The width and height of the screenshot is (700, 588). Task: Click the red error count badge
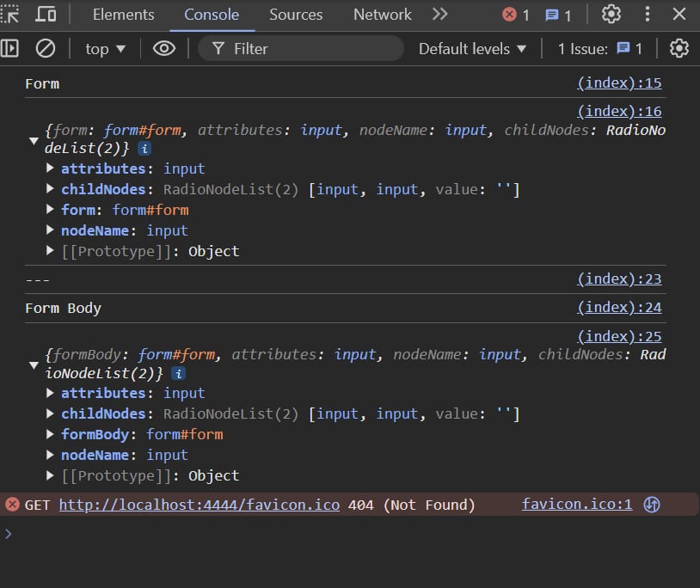pos(516,15)
